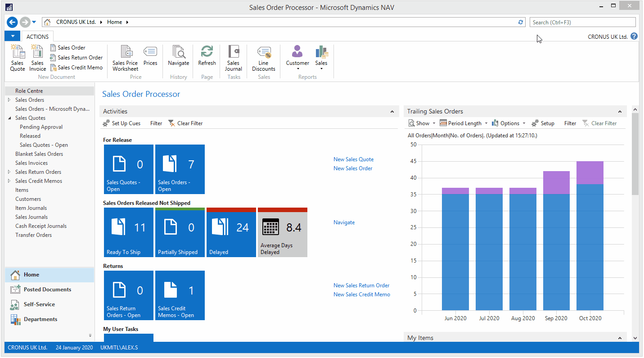The height and width of the screenshot is (358, 644).
Task: Open the Sales Price Worksheet
Action: pos(125,58)
